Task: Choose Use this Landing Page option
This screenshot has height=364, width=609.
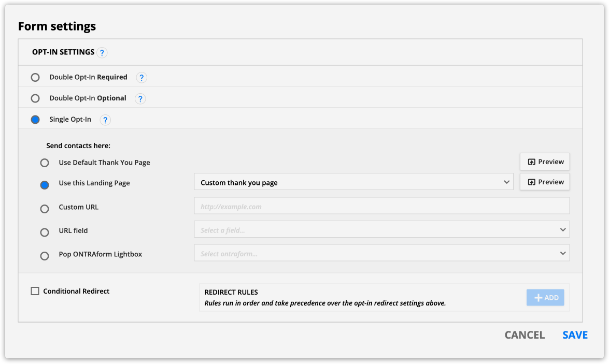Action: tap(45, 185)
